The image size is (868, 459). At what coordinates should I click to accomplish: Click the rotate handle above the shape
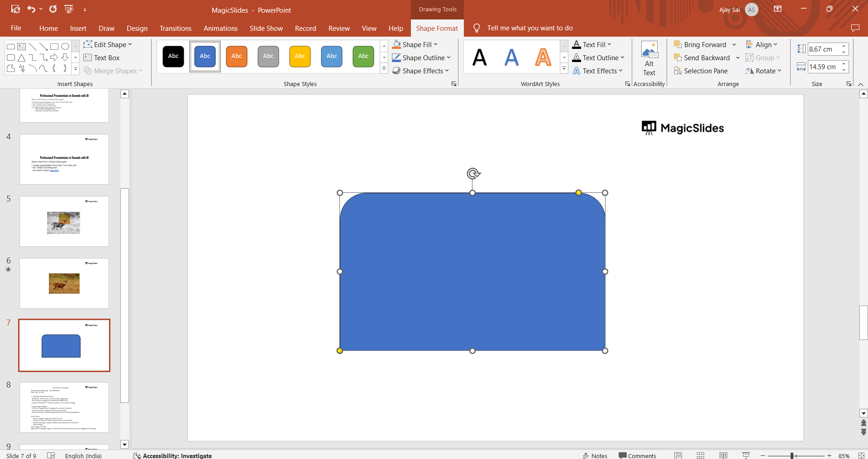473,173
